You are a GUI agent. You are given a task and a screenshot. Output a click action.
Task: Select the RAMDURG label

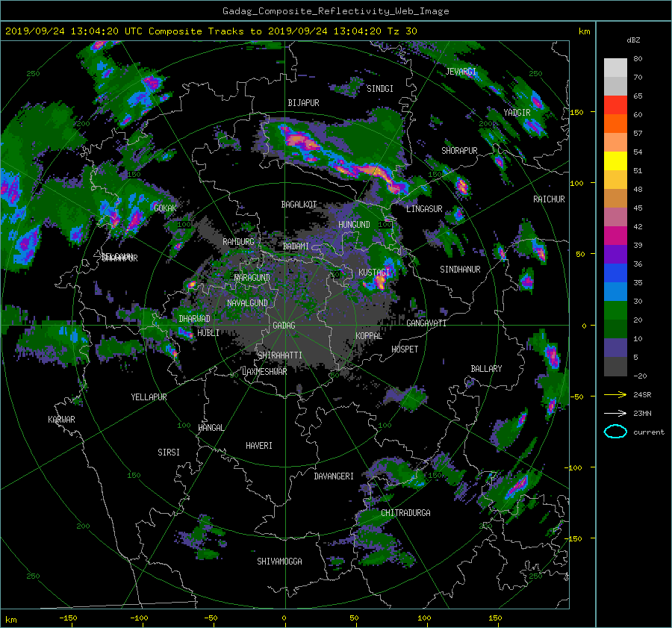coord(238,242)
